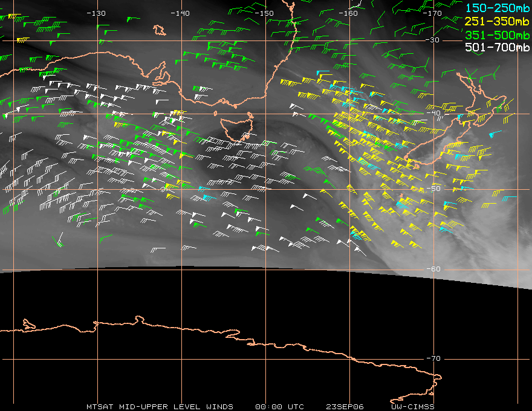Click the 00:00 UTC time stamp
This screenshot has width=532, height=411.
point(279,407)
